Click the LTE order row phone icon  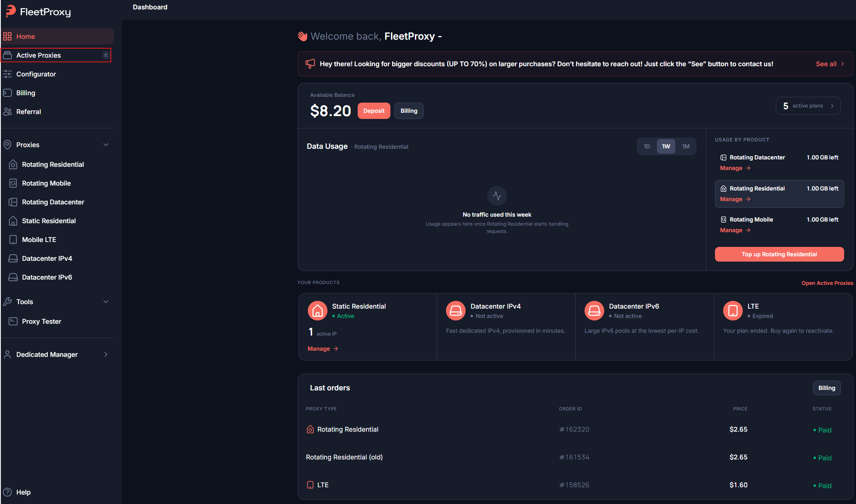(310, 485)
